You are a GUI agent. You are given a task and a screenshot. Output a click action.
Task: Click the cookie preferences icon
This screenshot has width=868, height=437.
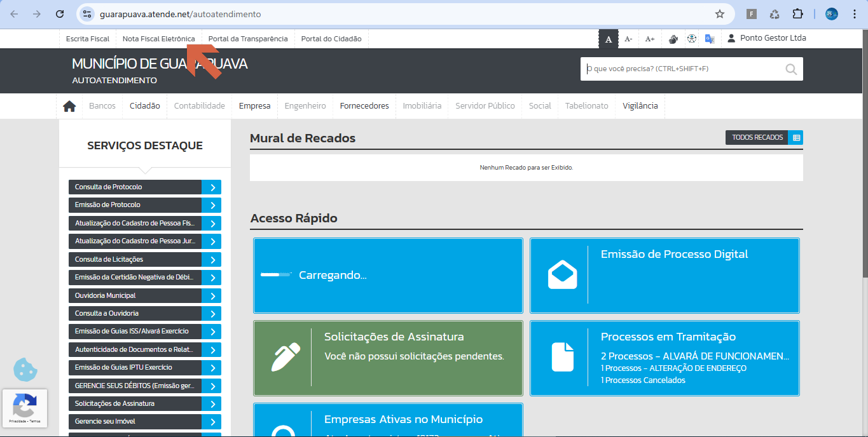pos(26,370)
